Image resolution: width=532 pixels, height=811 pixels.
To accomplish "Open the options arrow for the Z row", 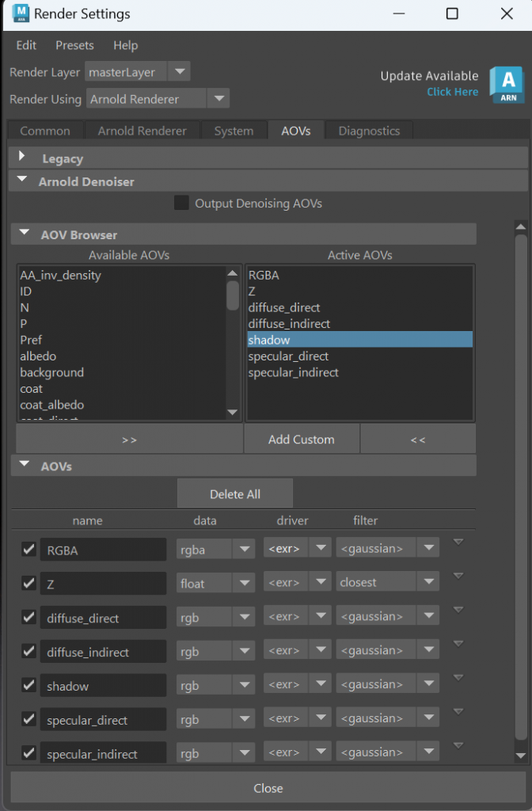I will [458, 576].
